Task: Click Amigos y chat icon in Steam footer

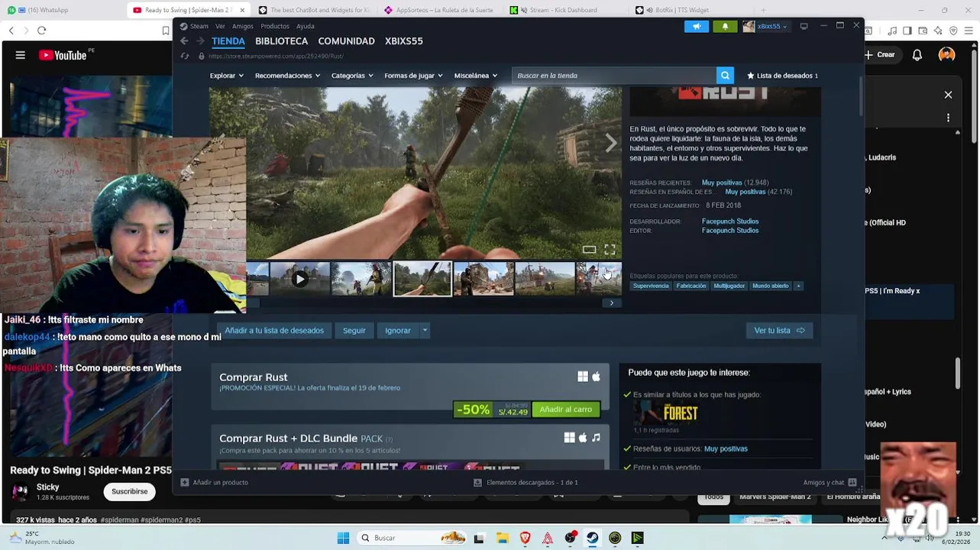Action: click(852, 482)
